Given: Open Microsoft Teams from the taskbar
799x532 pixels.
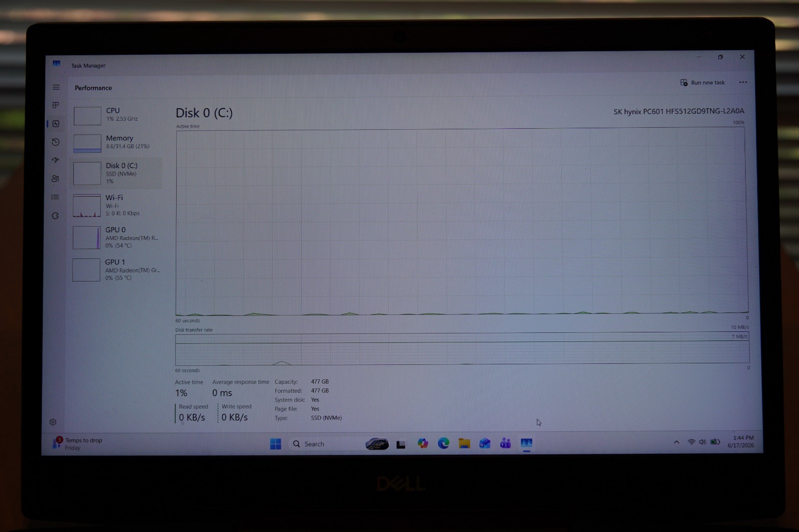Looking at the screenshot, I should pos(505,443).
